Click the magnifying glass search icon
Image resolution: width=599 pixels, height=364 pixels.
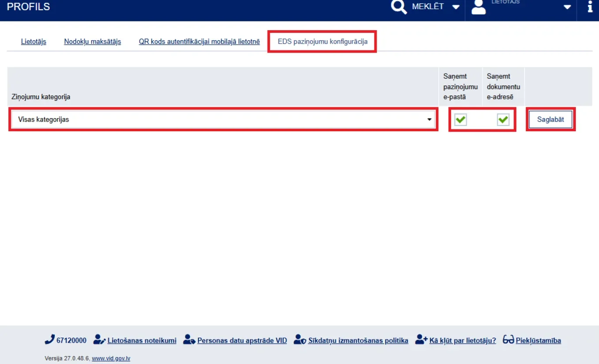pos(398,7)
